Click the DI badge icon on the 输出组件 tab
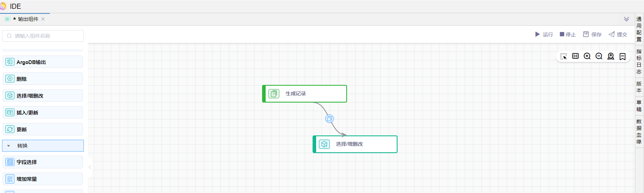 [x=7, y=19]
